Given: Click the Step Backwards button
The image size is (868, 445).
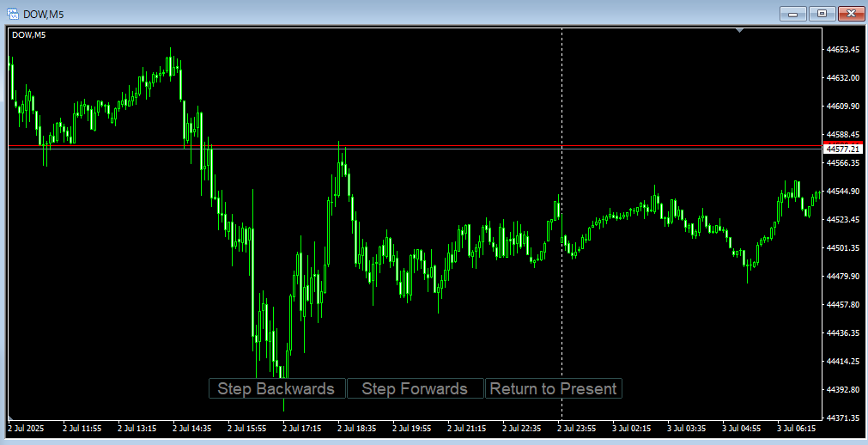Looking at the screenshot, I should pos(276,388).
